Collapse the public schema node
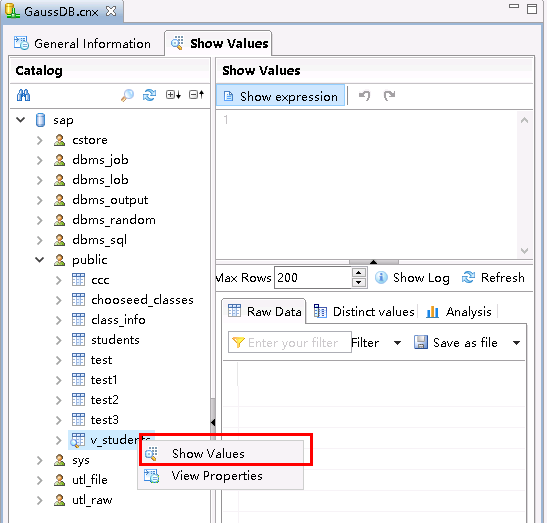This screenshot has width=547, height=523. coord(40,260)
